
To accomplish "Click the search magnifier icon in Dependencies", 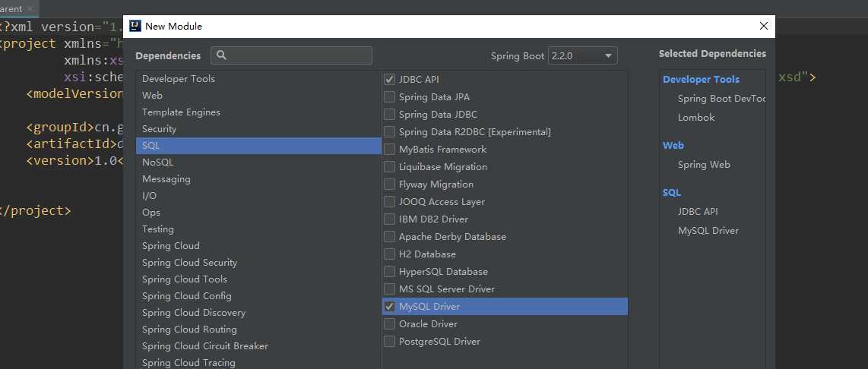I will click(x=221, y=55).
